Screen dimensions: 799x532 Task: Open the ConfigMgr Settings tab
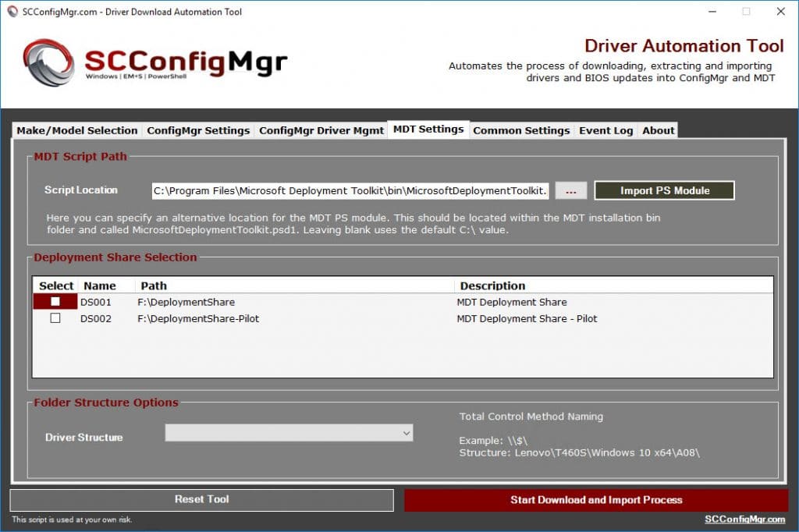(x=198, y=130)
